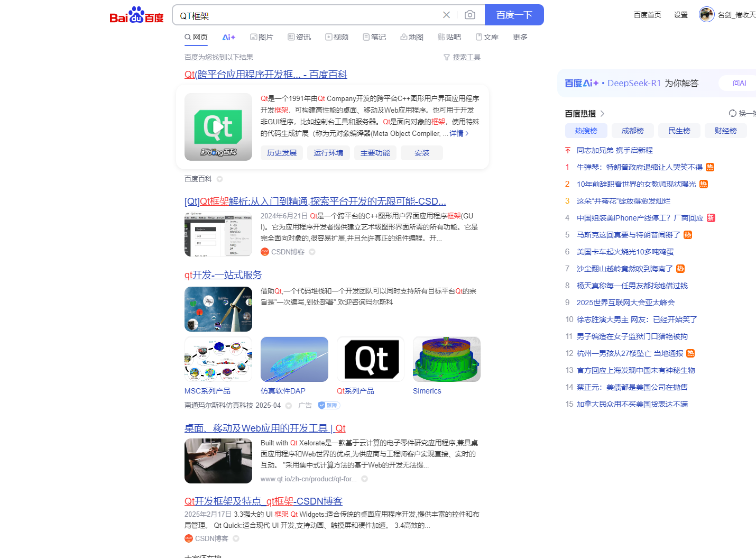Click arrow icon beside first CSDN博客 source
The height and width of the screenshot is (558, 756).
coord(312,252)
